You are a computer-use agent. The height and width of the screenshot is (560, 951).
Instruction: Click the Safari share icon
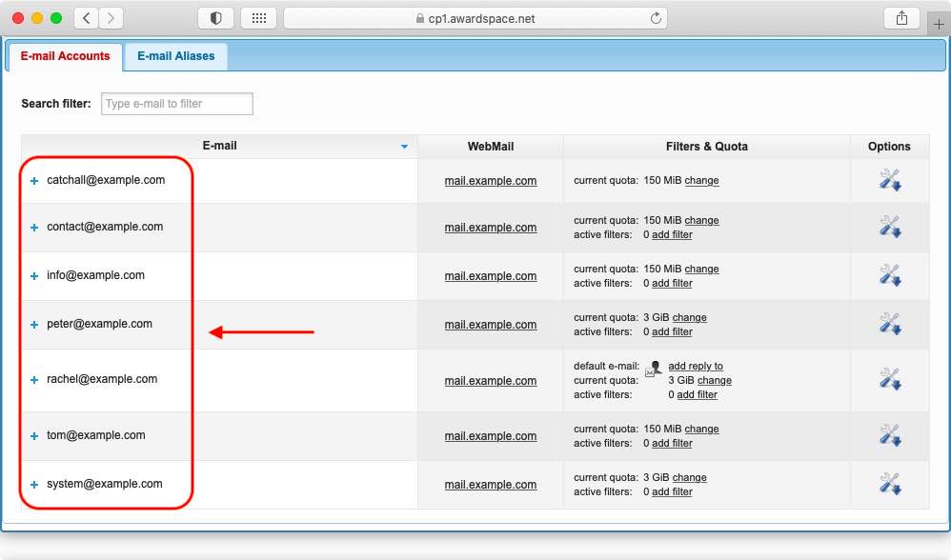point(901,17)
